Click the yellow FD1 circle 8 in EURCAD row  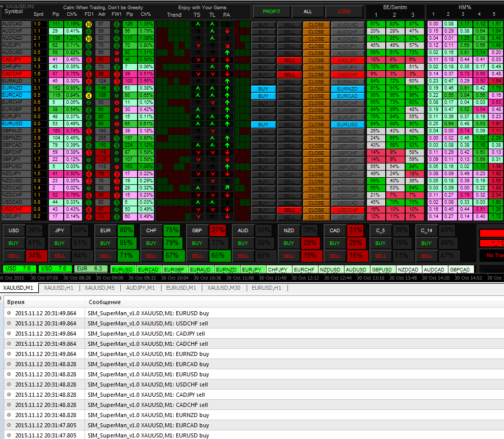[x=89, y=96]
